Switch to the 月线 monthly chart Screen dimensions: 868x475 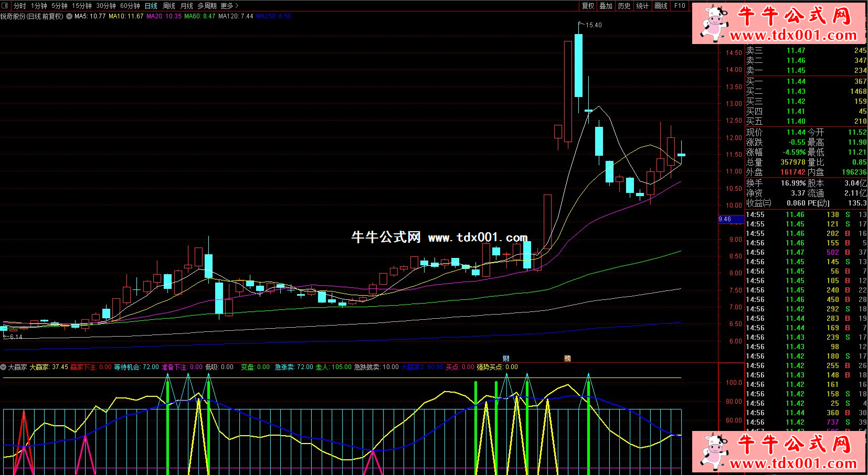187,6
